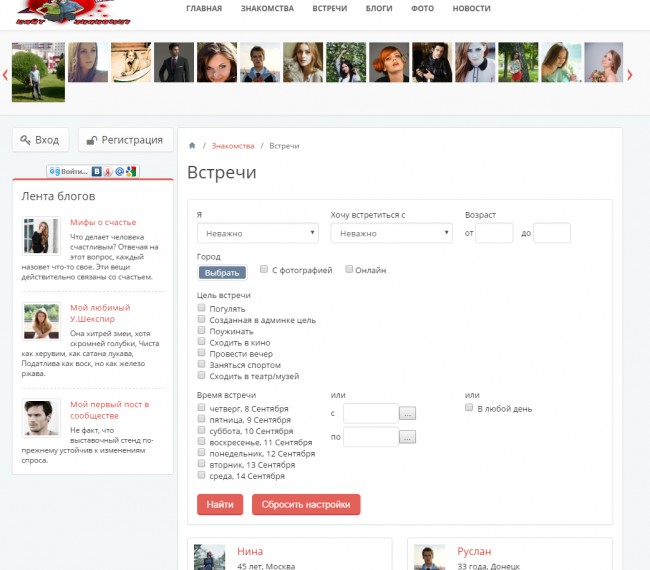
Task: Click the home icon in breadcrumbs
Action: (193, 146)
